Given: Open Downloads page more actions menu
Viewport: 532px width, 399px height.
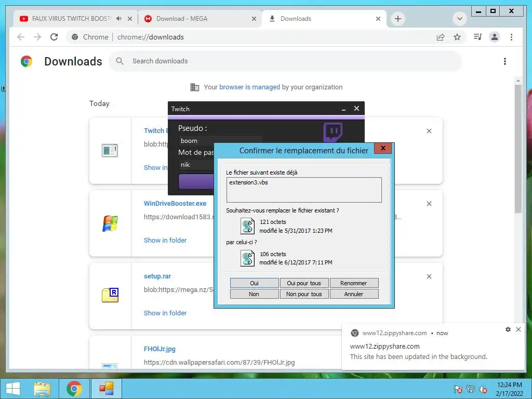Looking at the screenshot, I should tap(505, 61).
